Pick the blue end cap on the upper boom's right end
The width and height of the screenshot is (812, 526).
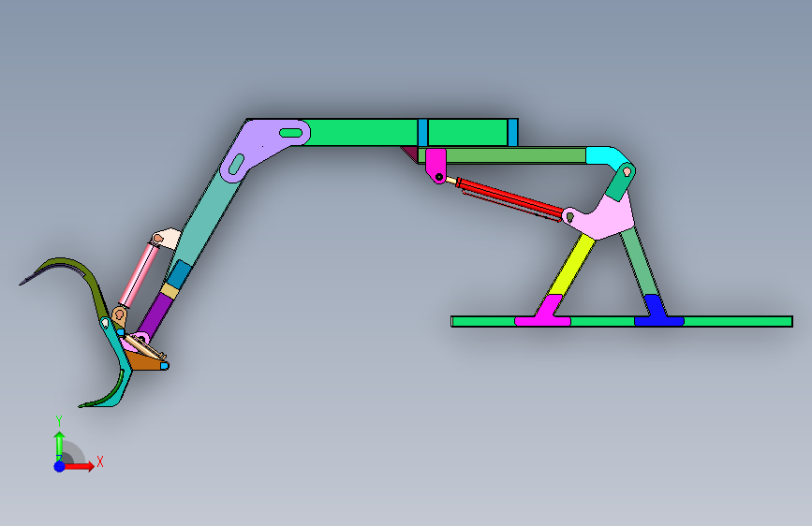512,132
